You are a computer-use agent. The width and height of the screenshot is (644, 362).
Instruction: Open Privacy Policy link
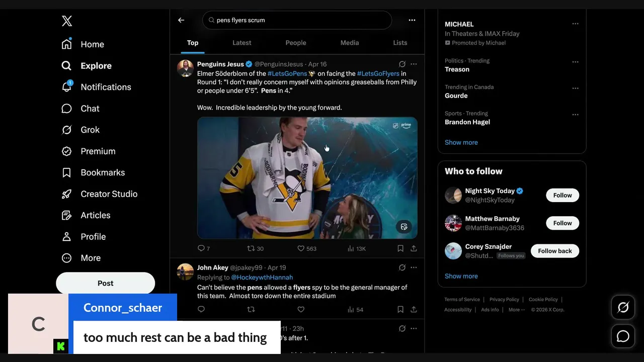pos(504,300)
